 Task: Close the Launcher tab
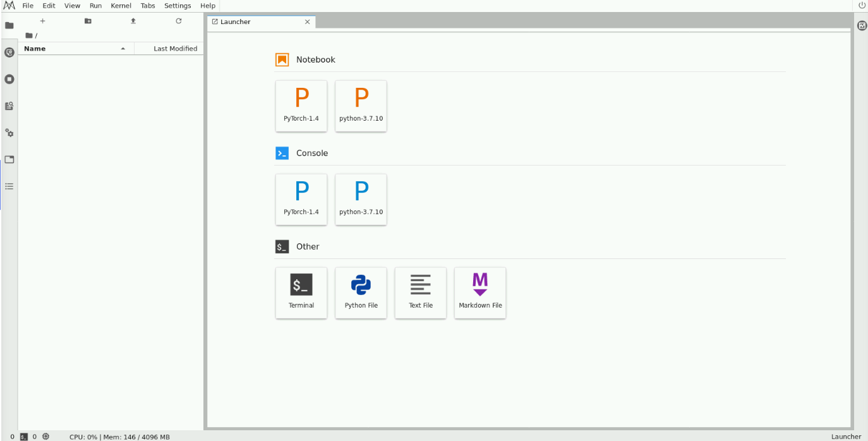[308, 21]
